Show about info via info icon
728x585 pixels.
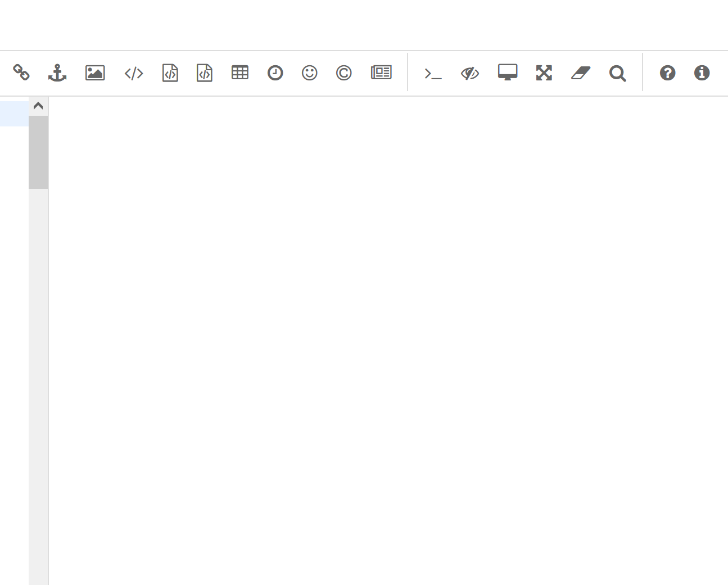702,72
